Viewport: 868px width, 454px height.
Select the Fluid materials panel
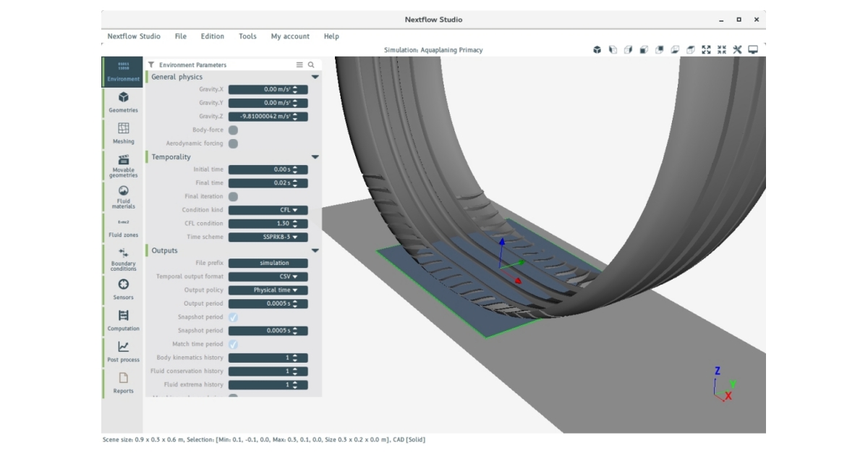[122, 197]
